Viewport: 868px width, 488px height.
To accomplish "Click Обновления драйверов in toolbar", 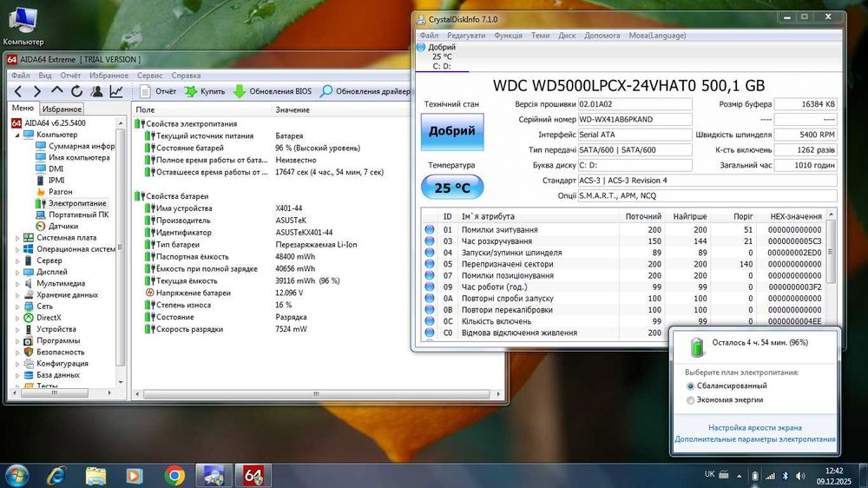I will point(365,91).
